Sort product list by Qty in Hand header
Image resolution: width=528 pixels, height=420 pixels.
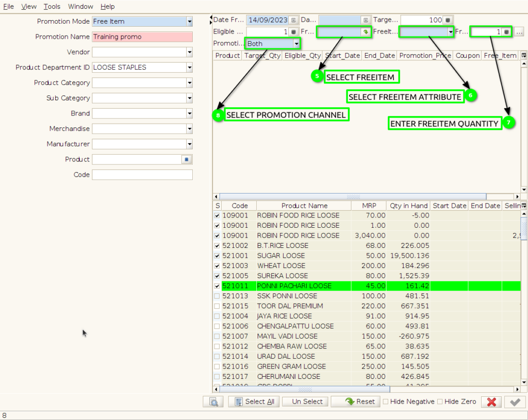(409, 206)
